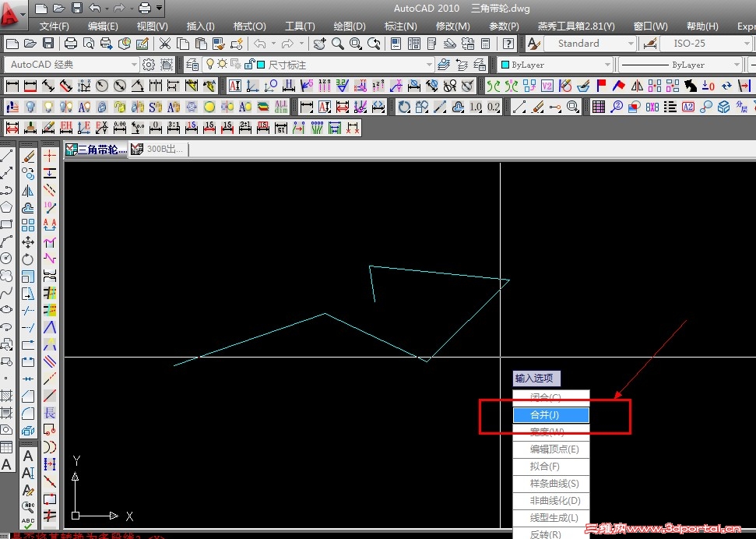Click the Match Properties brush icon
This screenshot has height=539, width=756.
[x=219, y=44]
